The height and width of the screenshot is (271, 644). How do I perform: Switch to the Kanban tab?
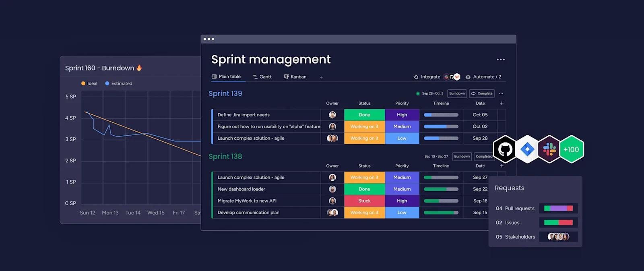tap(295, 77)
